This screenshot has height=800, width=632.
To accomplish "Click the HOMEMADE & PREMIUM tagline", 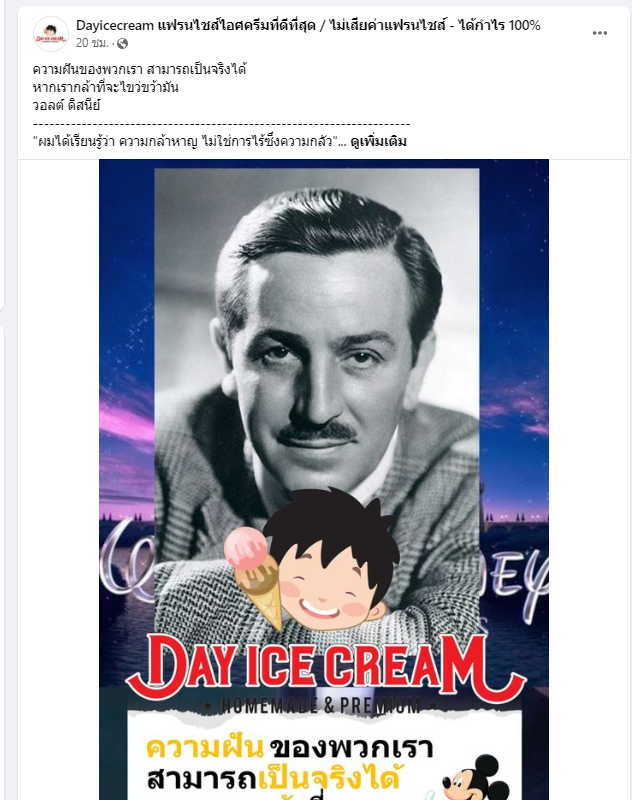I will [x=320, y=706].
